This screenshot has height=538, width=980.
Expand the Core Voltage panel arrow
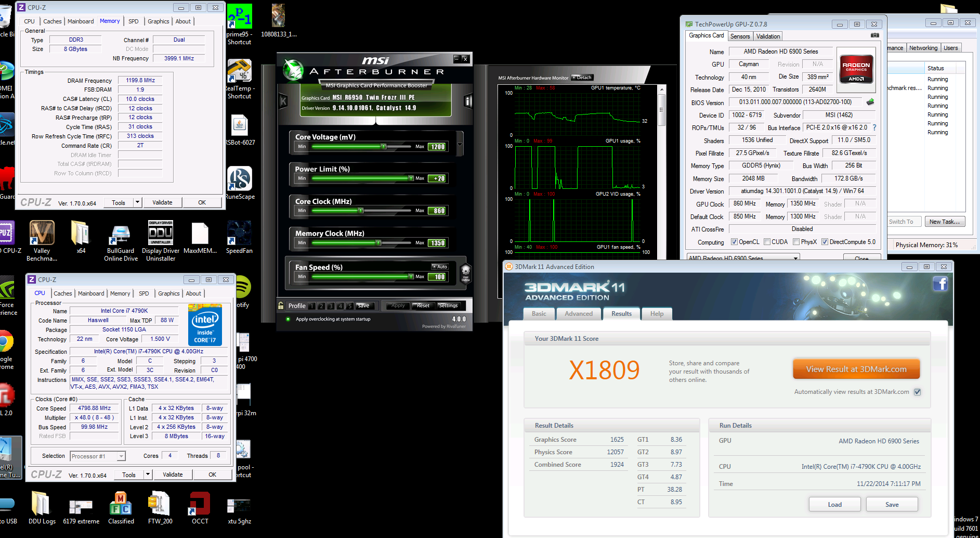coord(460,144)
